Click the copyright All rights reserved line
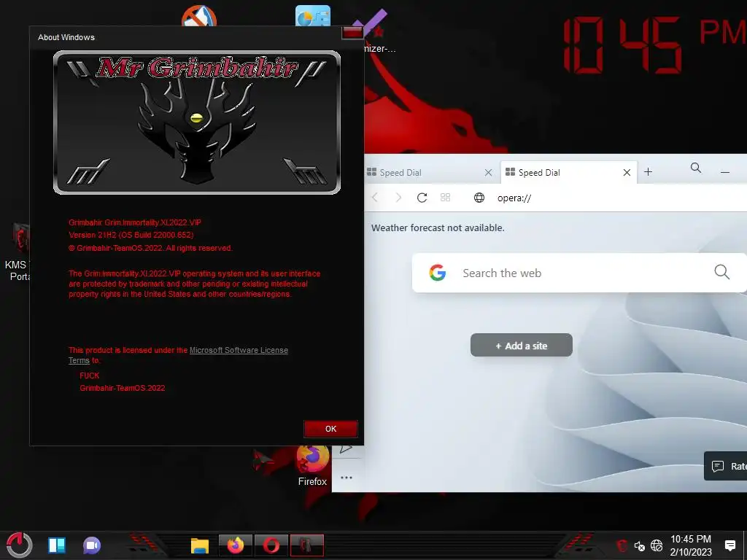Image resolution: width=747 pixels, height=560 pixels. pyautogui.click(x=150, y=248)
